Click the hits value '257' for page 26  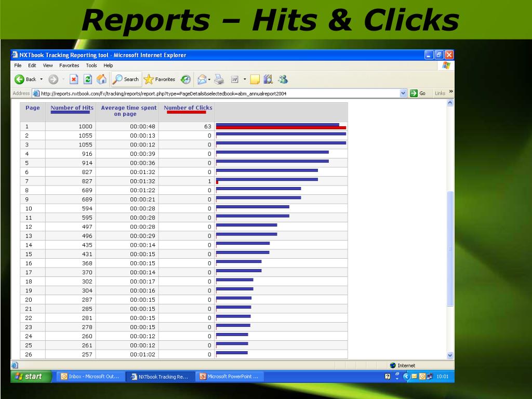point(87,354)
